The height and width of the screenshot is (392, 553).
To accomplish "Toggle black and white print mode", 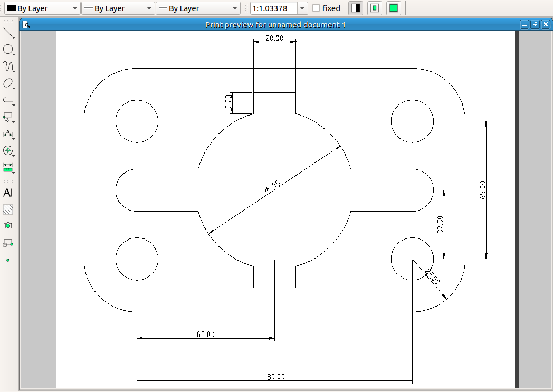I will point(356,8).
